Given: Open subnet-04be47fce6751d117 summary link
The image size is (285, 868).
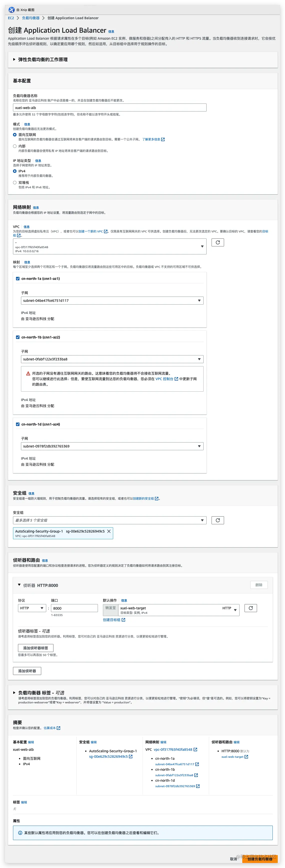Looking at the screenshot, I should [x=174, y=764].
